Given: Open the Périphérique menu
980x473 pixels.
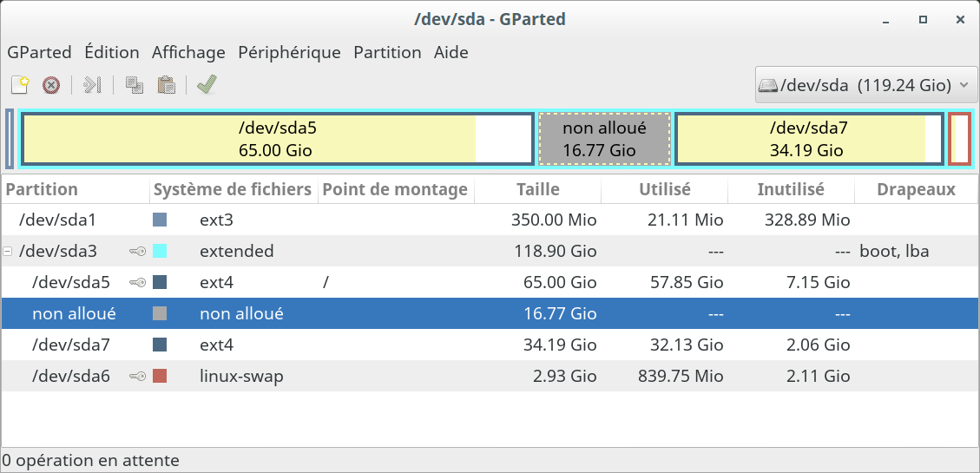Looking at the screenshot, I should click(x=289, y=52).
